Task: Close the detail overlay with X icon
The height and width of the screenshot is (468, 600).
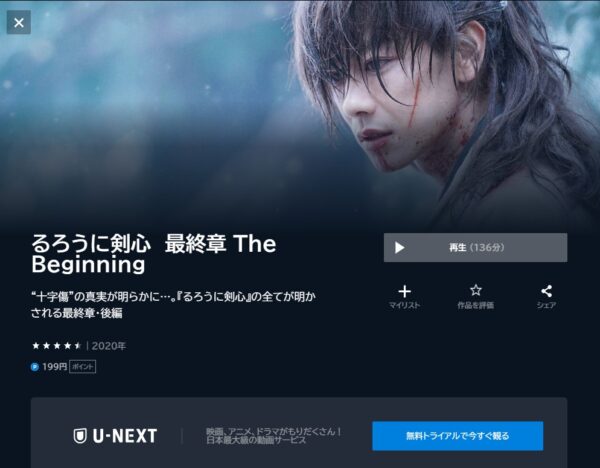Action: click(19, 23)
